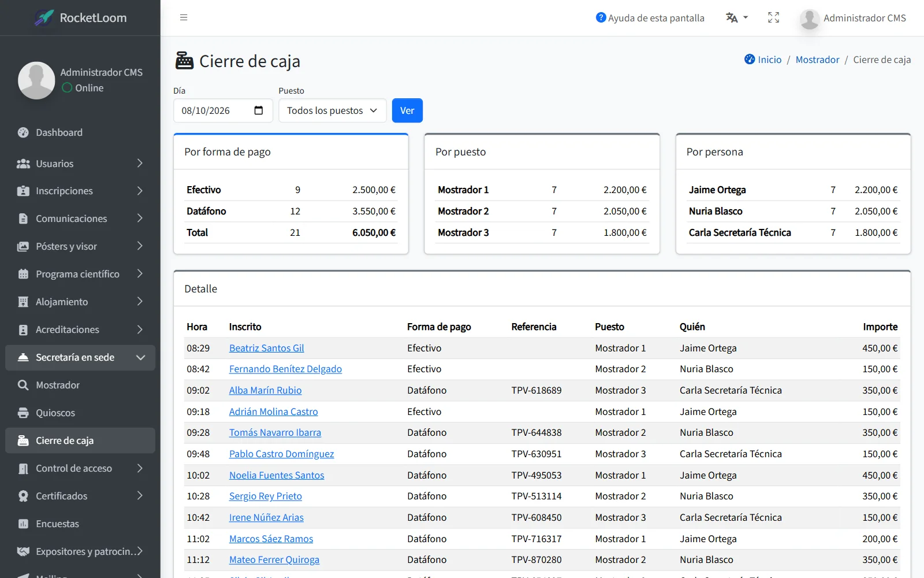This screenshot has width=924, height=578.
Task: Click the Encuestas chart icon
Action: tap(23, 524)
